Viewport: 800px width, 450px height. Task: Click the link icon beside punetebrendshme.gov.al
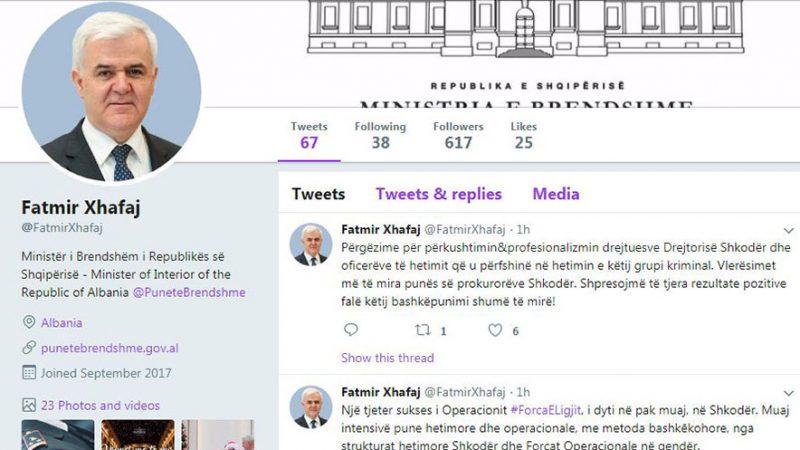(x=29, y=347)
